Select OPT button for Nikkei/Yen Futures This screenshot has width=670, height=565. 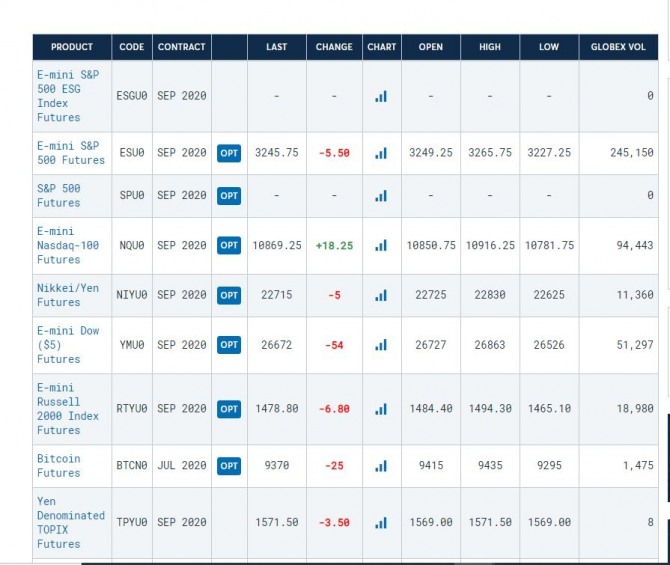229,295
